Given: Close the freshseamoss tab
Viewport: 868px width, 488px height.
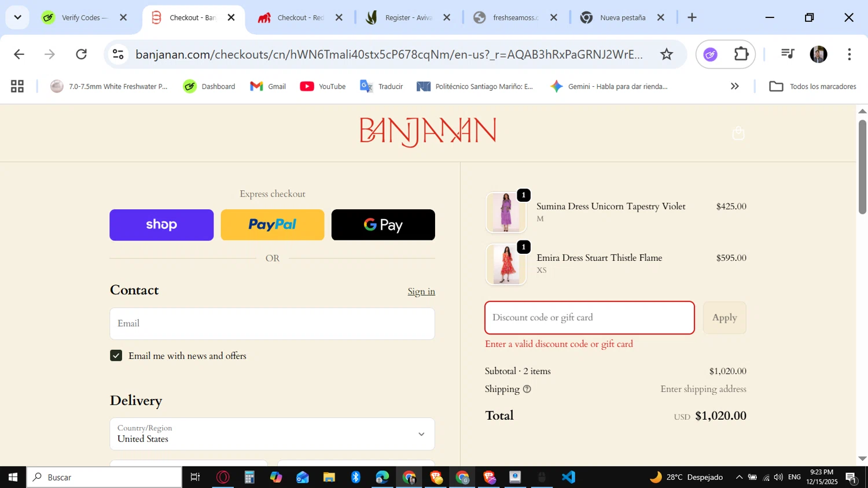Looking at the screenshot, I should 554,18.
